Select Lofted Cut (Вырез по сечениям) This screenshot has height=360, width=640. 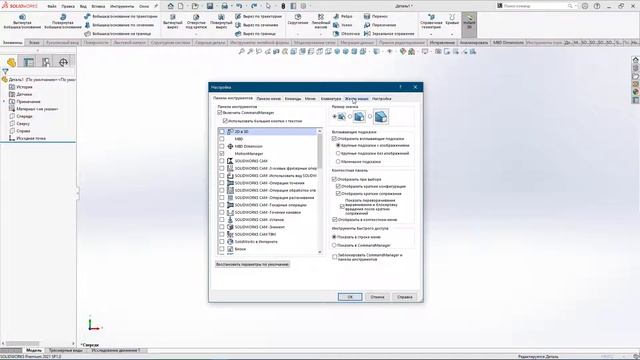[256, 25]
